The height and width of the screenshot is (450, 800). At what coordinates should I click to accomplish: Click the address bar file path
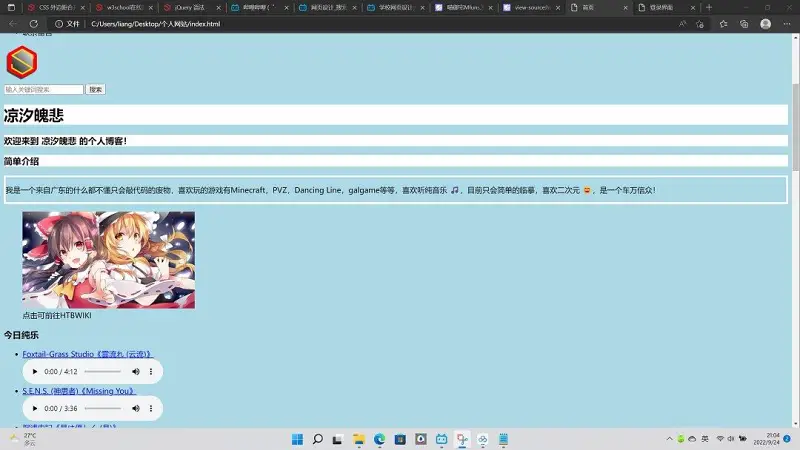click(156, 24)
